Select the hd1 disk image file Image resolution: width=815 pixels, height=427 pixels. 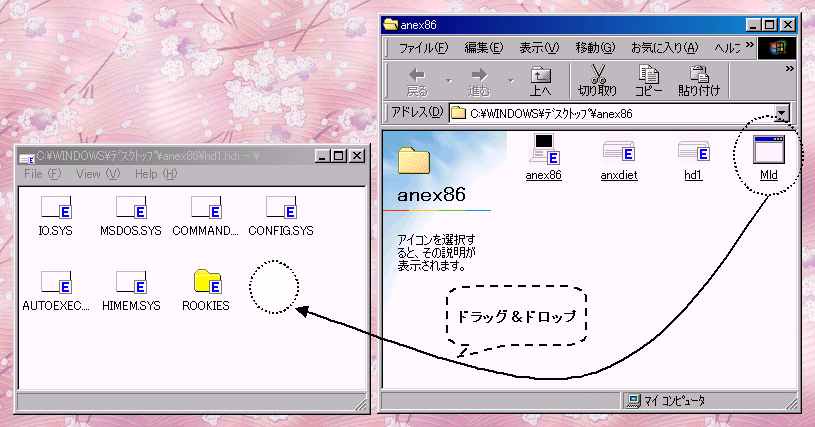(x=693, y=152)
